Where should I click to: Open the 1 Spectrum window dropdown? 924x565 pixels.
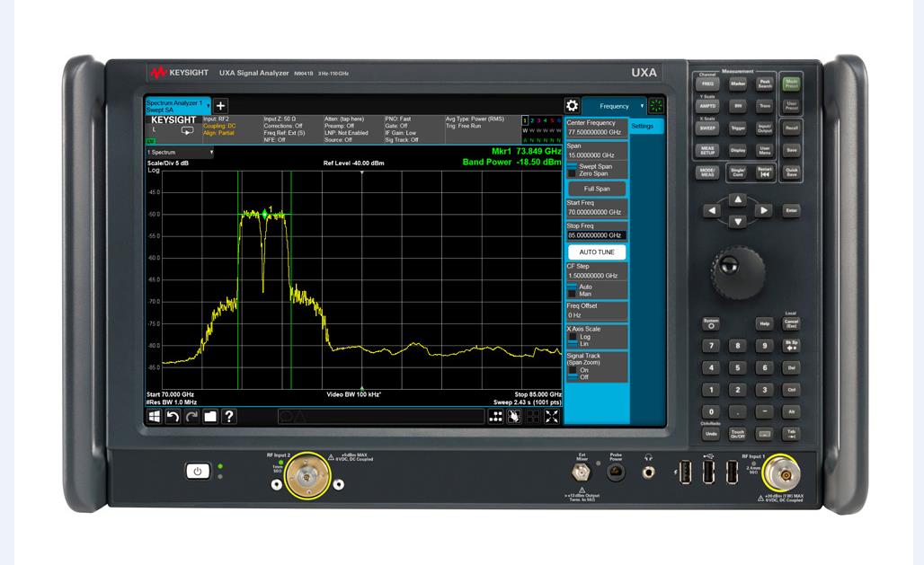[x=180, y=152]
